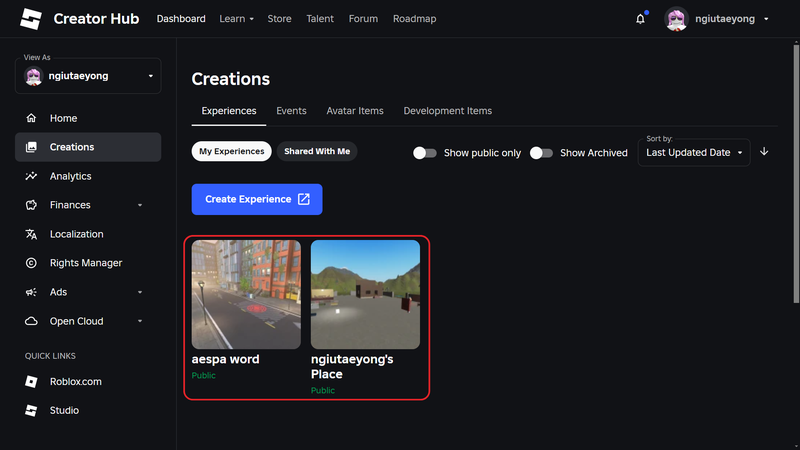Click the Roblox Creator Hub logo

coord(31,19)
